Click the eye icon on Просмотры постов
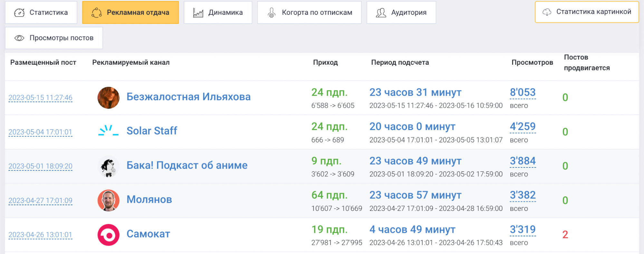644x254 pixels. coord(19,38)
